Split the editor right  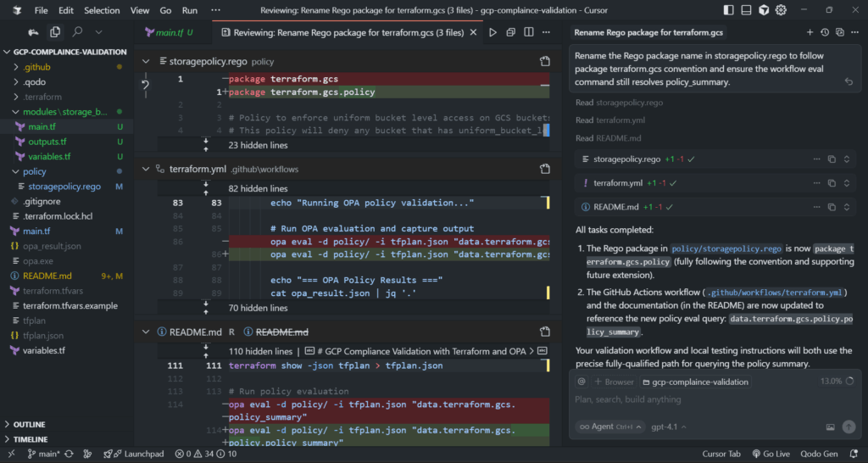click(x=529, y=33)
